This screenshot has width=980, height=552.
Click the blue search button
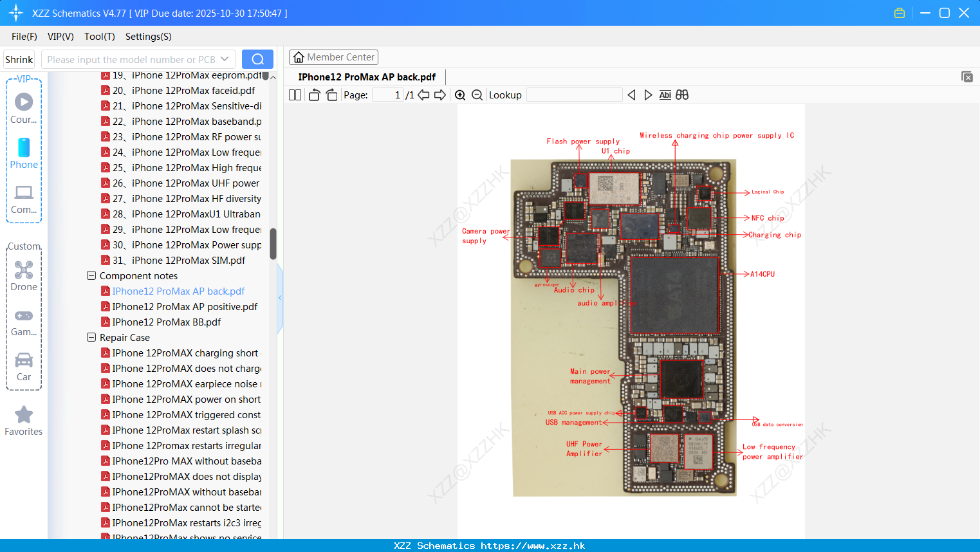[257, 59]
